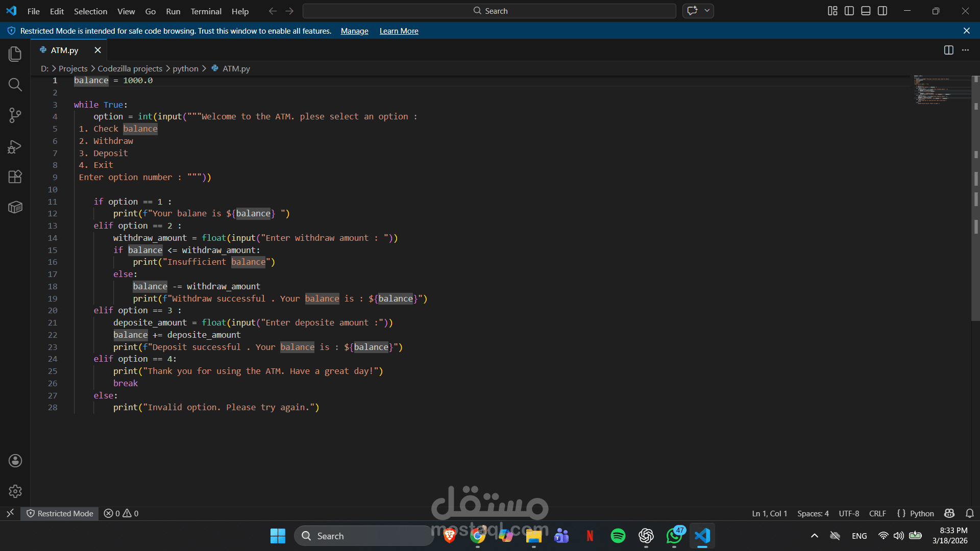Image resolution: width=980 pixels, height=551 pixels.
Task: Open the Terminal menu
Action: pos(206,11)
